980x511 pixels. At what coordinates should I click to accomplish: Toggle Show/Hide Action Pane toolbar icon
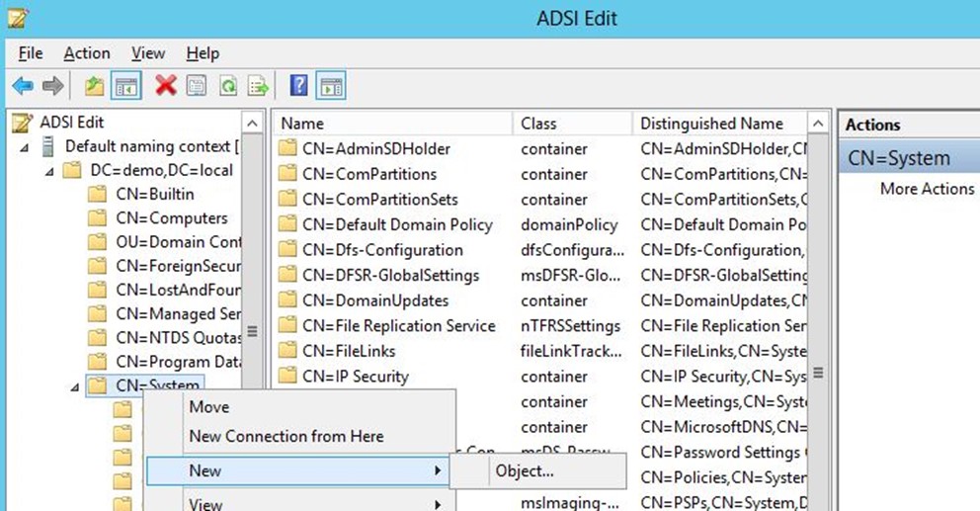point(331,86)
